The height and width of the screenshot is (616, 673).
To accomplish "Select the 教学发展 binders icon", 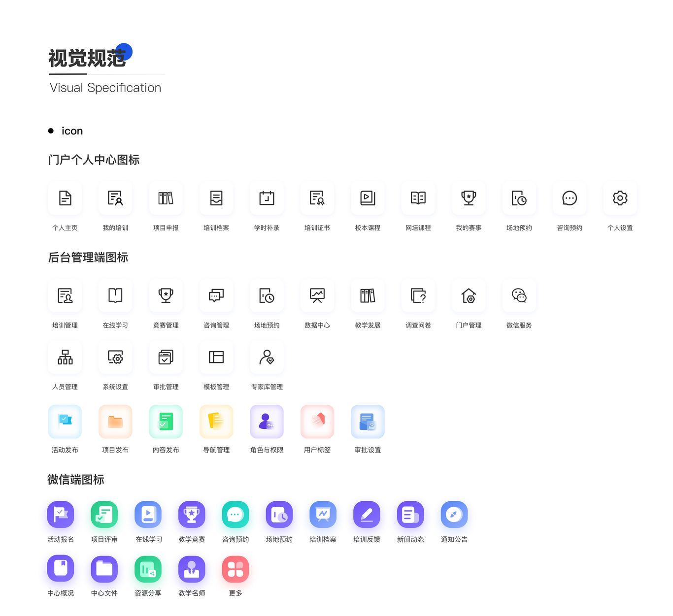I will (x=368, y=295).
